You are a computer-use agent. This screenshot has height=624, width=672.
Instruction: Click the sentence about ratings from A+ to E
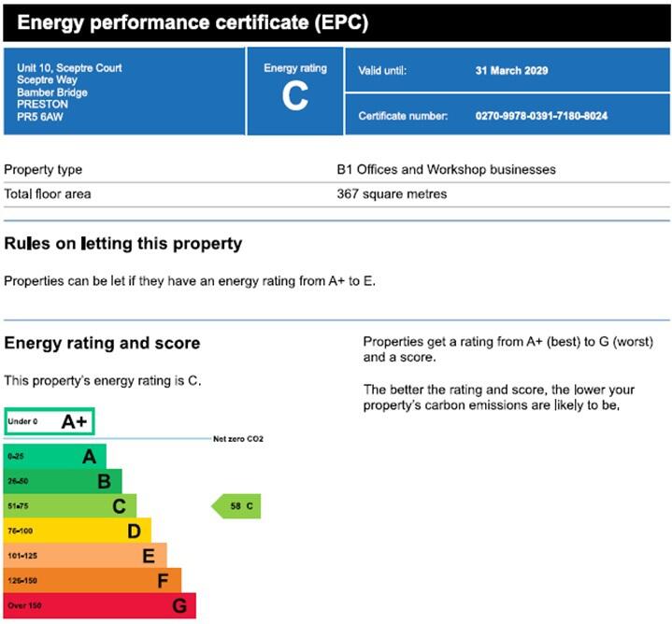tap(190, 281)
